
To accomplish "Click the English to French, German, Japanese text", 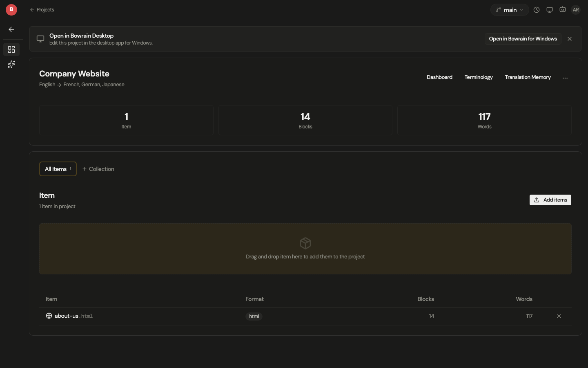I will coord(82,85).
